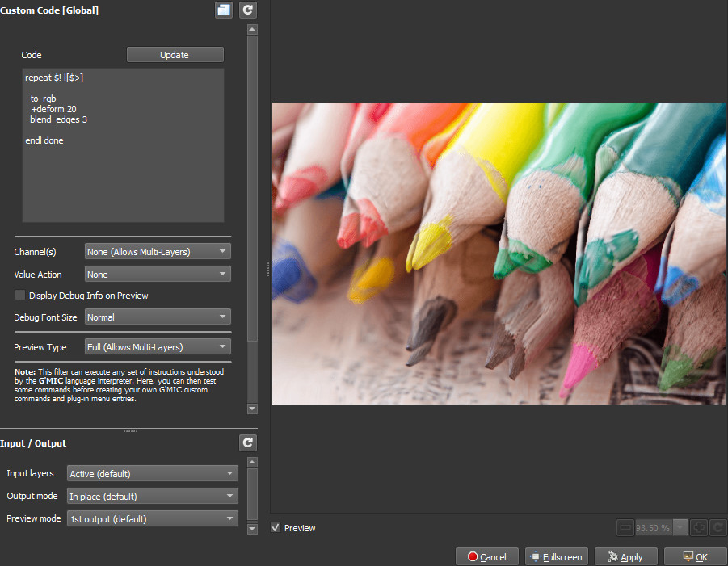Open the Debug Font Size dropdown

[158, 317]
